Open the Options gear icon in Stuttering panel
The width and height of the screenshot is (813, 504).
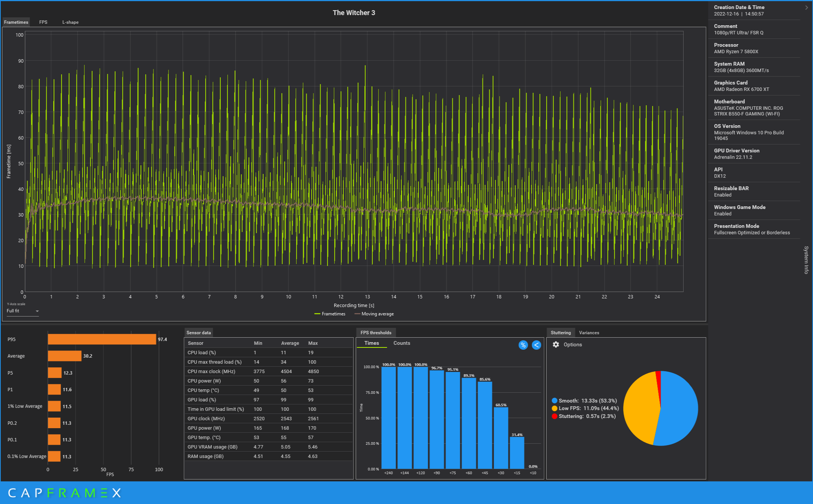556,344
